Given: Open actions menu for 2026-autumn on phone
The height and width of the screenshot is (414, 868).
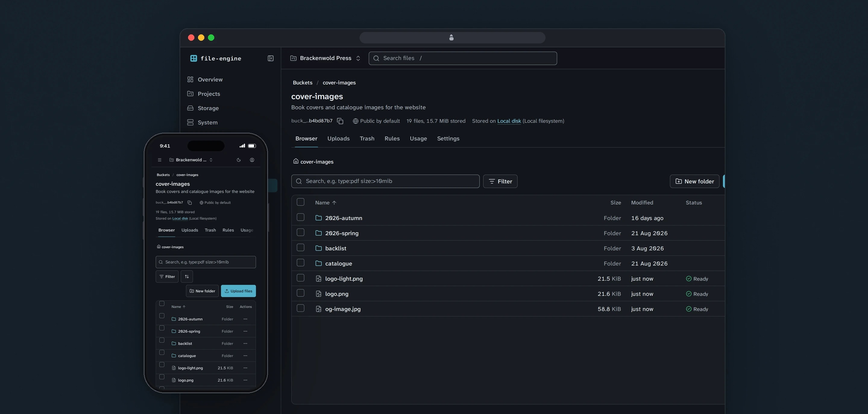Looking at the screenshot, I should (x=245, y=319).
